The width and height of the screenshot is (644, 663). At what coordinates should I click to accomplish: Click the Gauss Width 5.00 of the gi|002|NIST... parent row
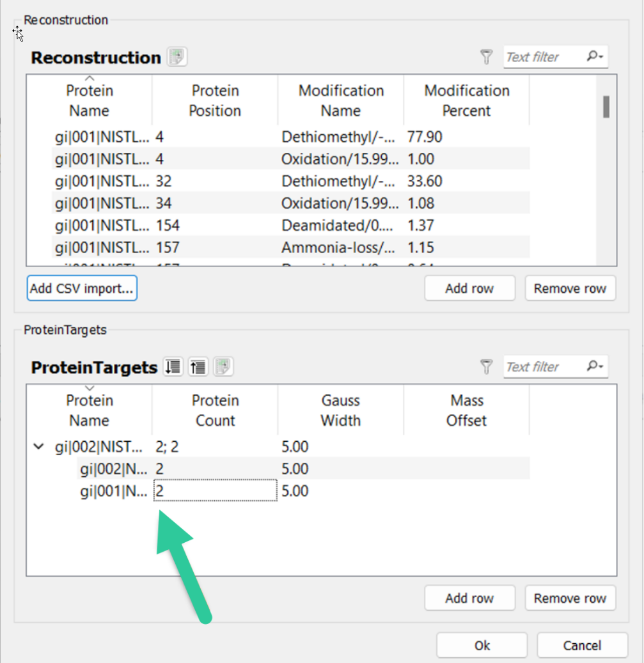tap(341, 446)
